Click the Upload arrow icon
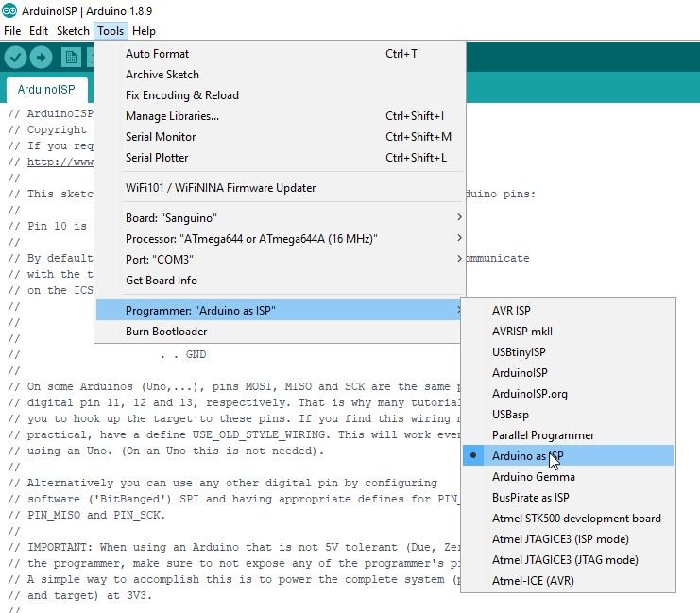This screenshot has width=700, height=613. (x=41, y=58)
